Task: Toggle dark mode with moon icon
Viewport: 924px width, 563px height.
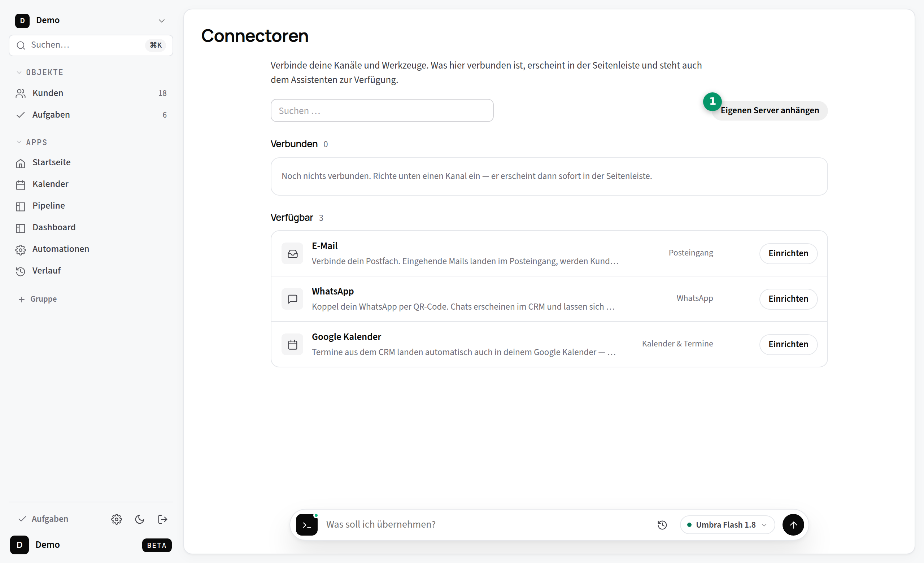Action: pyautogui.click(x=140, y=520)
